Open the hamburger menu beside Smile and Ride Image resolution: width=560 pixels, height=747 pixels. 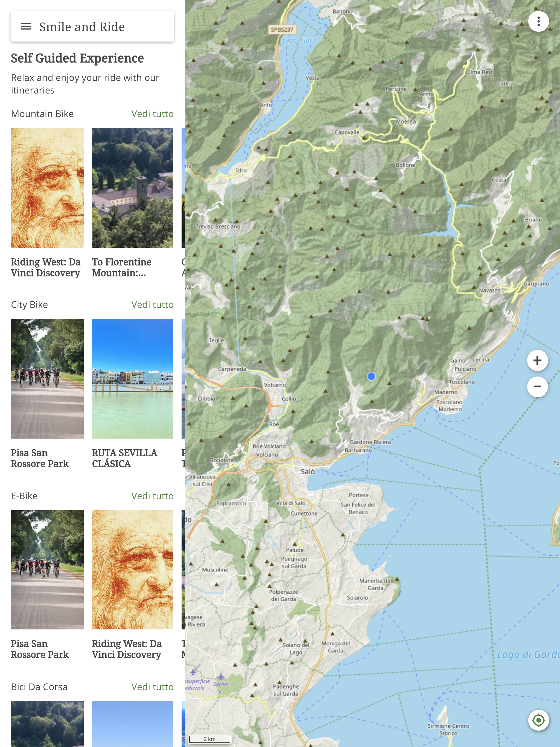click(x=26, y=26)
